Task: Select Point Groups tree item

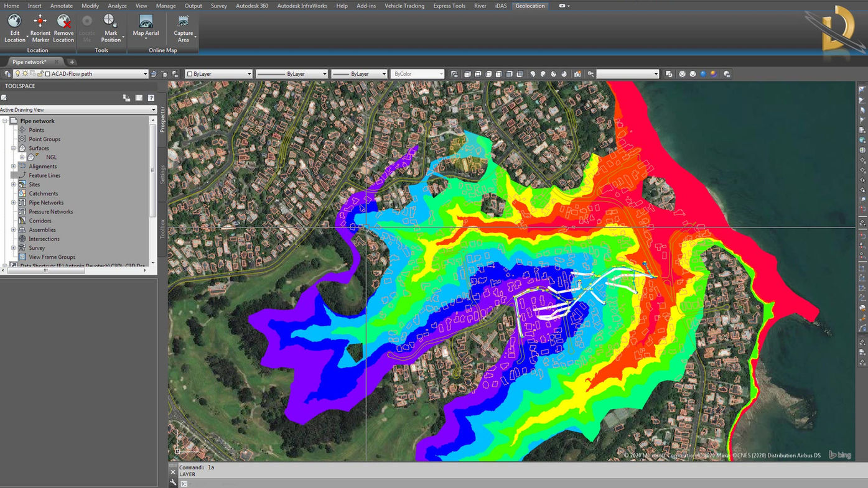Action: coord(45,139)
